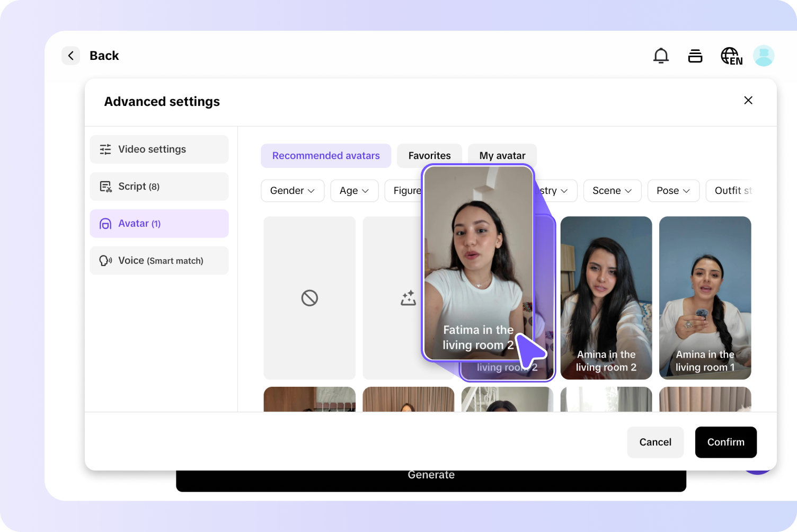Switch to the Favorites tab

(429, 156)
